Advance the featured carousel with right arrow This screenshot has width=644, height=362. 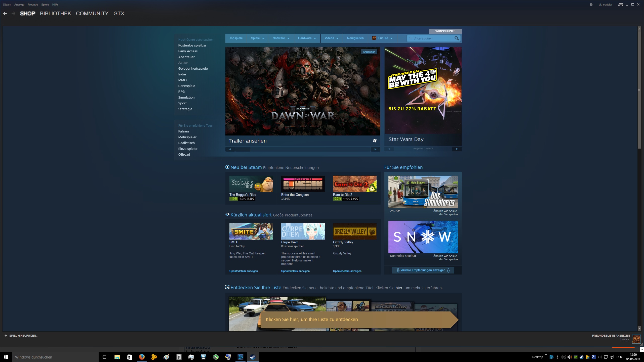click(x=375, y=149)
